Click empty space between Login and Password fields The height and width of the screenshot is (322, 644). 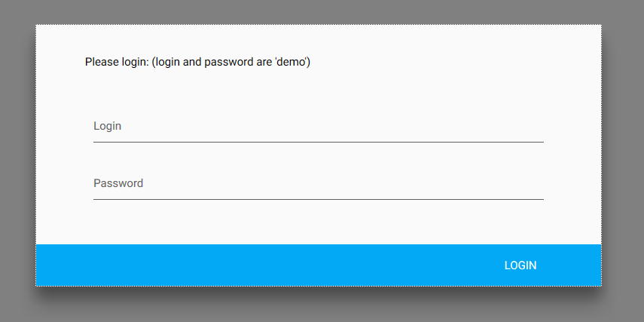click(316, 159)
